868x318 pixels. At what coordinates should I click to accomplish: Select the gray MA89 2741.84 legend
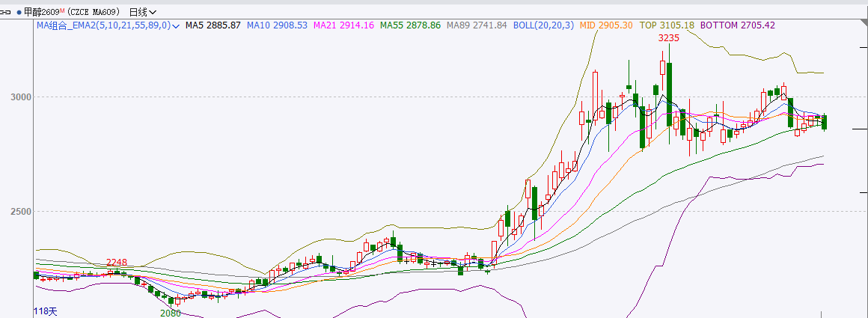coord(477,25)
